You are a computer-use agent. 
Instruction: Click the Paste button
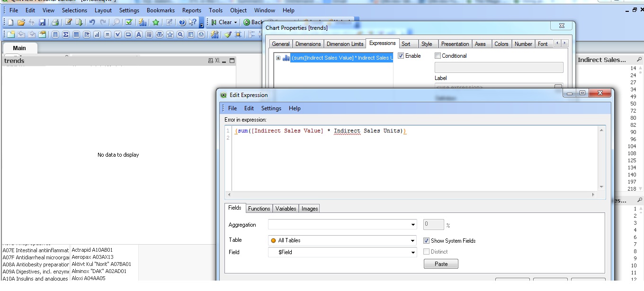click(x=441, y=264)
